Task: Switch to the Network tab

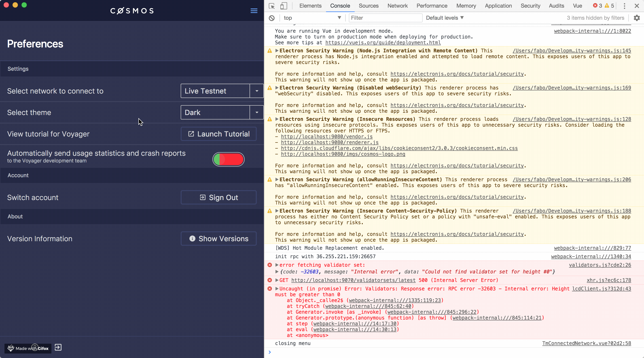Action: click(x=398, y=6)
